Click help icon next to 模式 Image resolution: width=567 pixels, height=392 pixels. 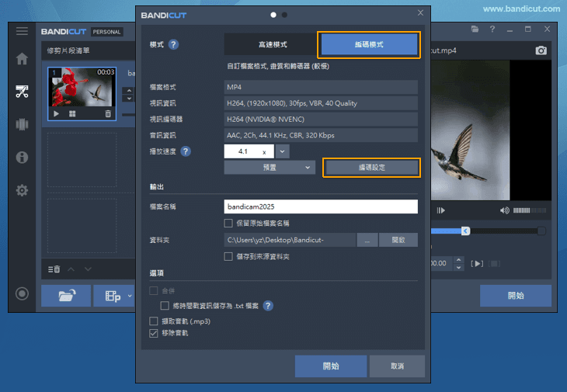click(173, 44)
